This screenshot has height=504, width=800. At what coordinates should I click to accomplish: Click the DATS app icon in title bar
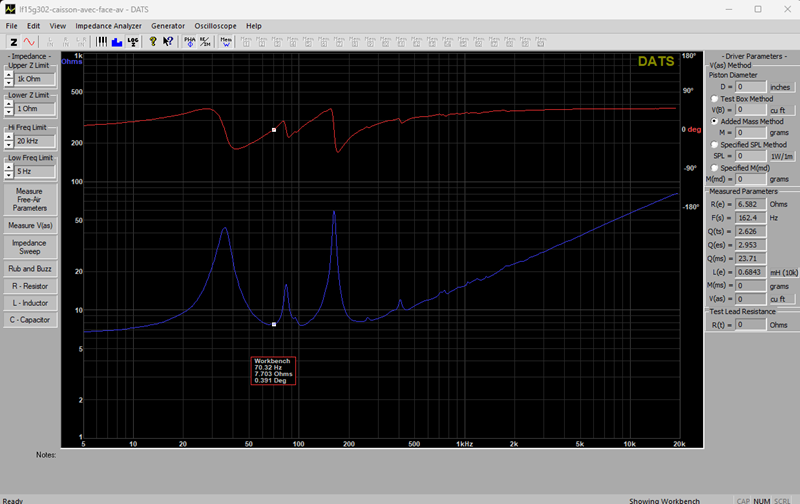(x=10, y=9)
